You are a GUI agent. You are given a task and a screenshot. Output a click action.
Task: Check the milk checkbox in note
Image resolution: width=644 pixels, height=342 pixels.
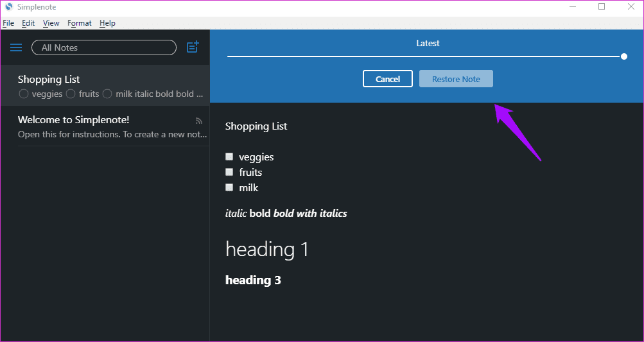229,187
